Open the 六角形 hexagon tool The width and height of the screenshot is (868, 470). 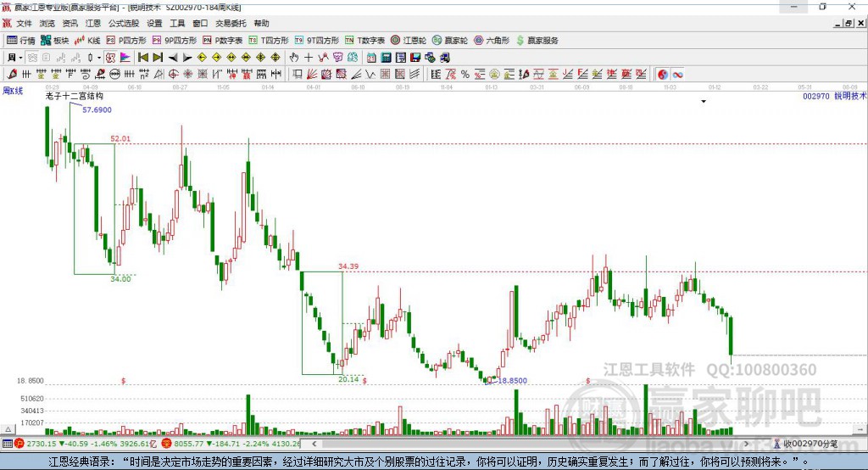coord(492,40)
